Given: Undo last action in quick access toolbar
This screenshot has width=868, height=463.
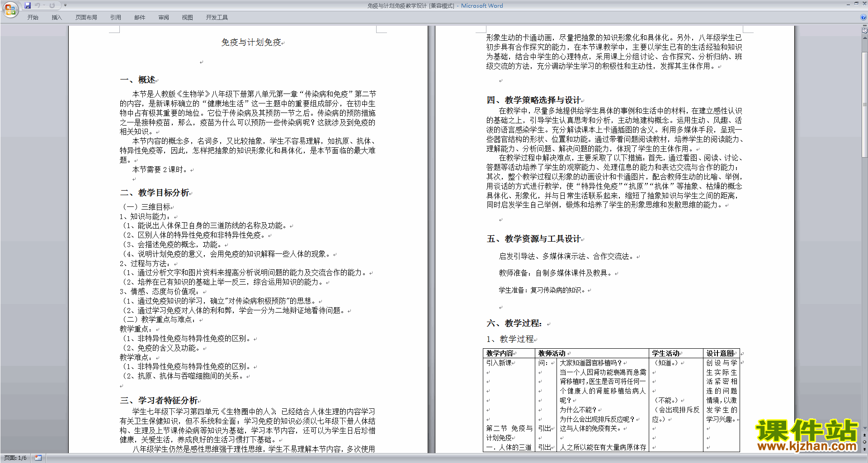Looking at the screenshot, I should (38, 5).
